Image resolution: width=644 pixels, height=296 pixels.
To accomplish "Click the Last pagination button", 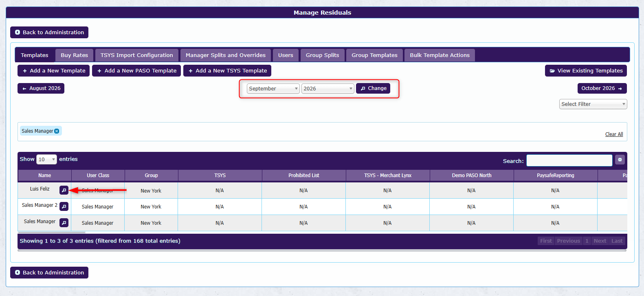I will click(617, 241).
